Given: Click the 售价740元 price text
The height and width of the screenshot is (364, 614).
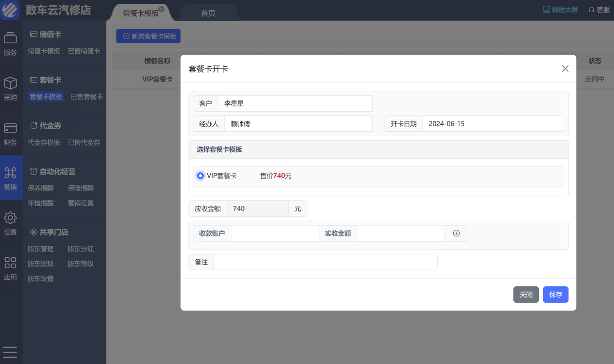Looking at the screenshot, I should 276,176.
